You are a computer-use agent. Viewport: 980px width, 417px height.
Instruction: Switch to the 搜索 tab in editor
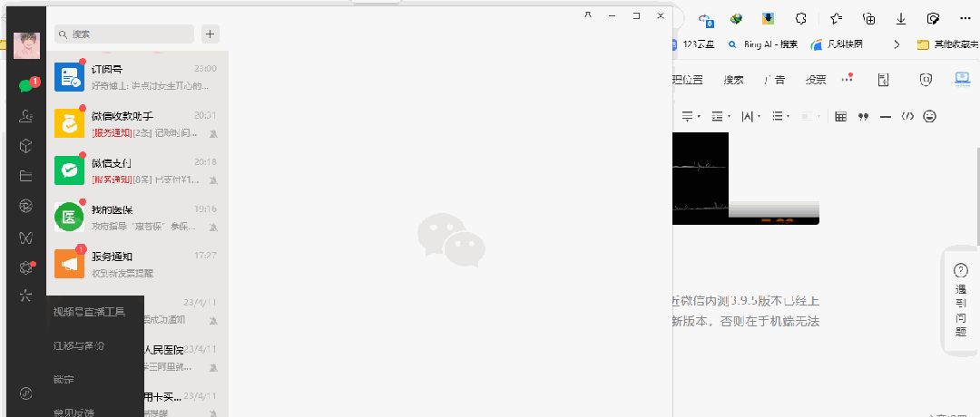coord(733,79)
